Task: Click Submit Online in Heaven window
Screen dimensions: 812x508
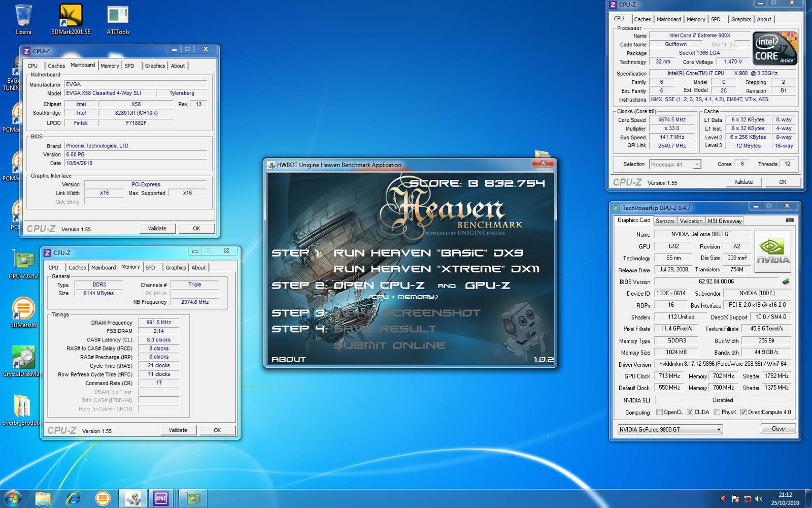Action: click(389, 345)
